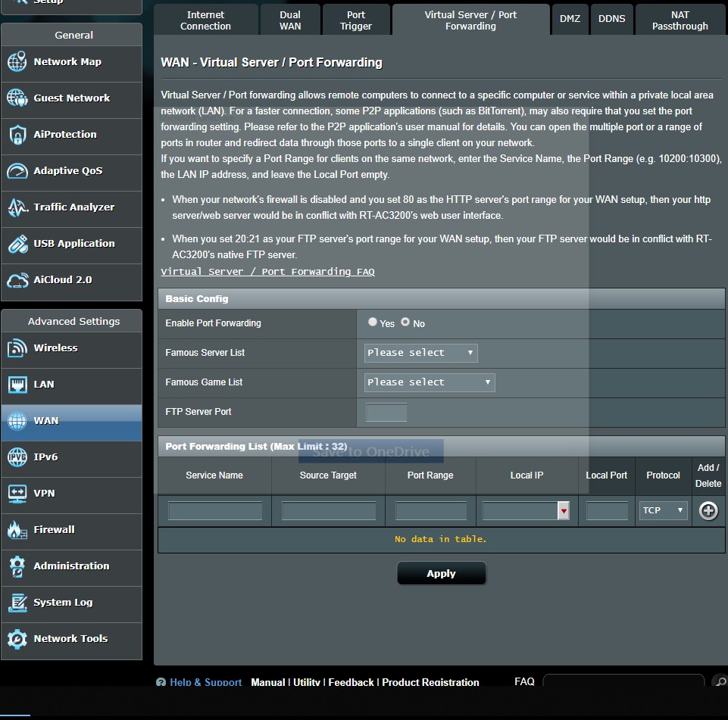Open the Famous Game List dropdown
728x720 pixels.
tap(429, 382)
